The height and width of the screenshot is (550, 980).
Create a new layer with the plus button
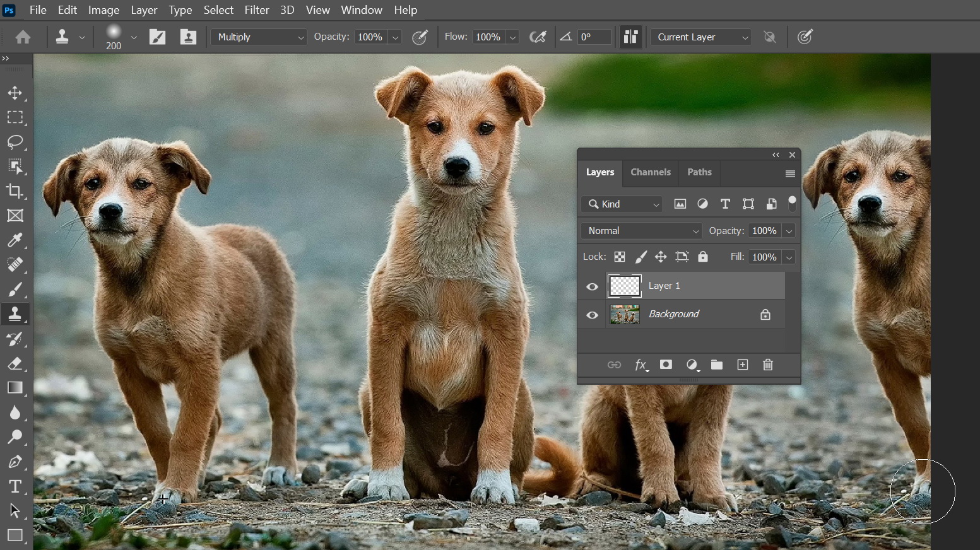(x=743, y=365)
